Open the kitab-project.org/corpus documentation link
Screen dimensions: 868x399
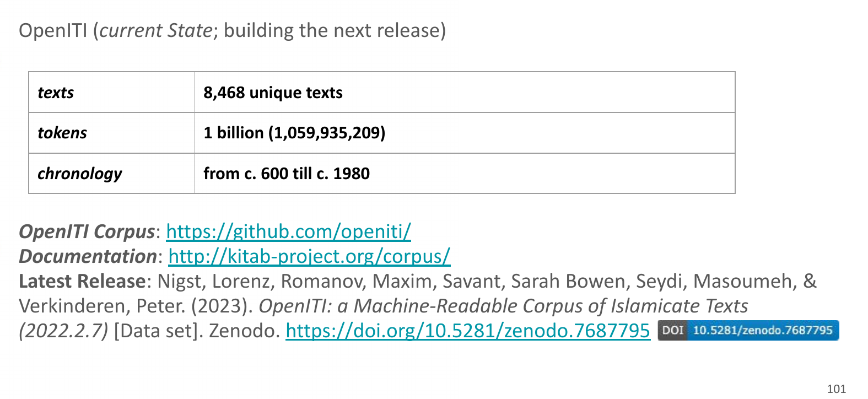click(x=309, y=256)
